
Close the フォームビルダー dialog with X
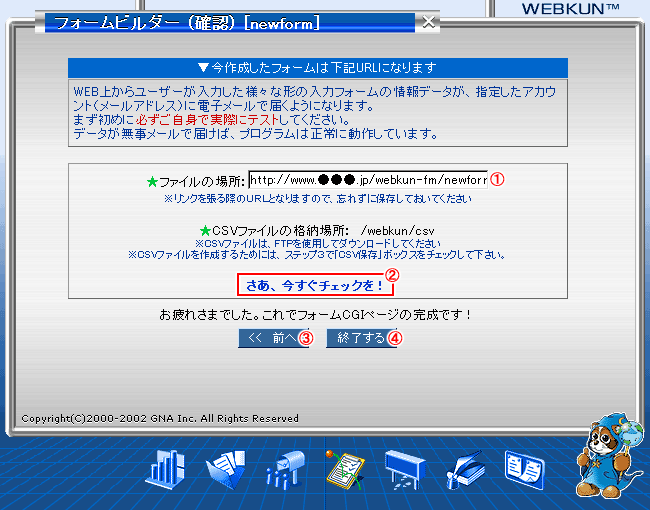[429, 21]
